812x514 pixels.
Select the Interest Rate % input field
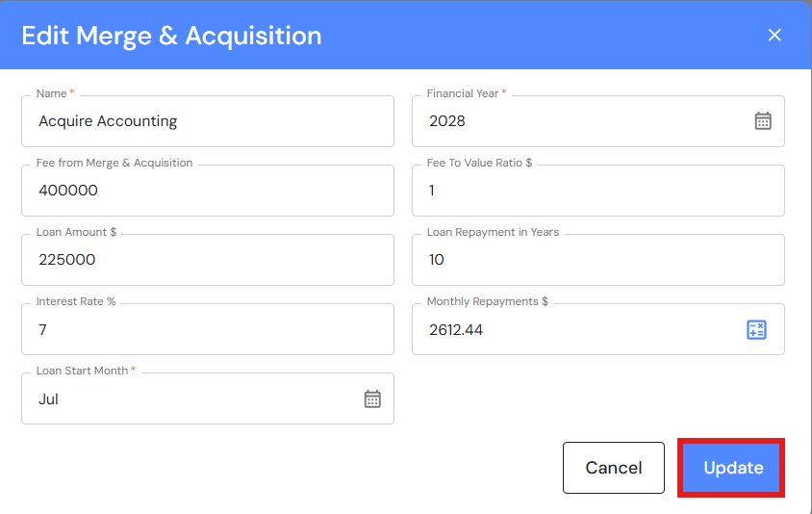[207, 329]
